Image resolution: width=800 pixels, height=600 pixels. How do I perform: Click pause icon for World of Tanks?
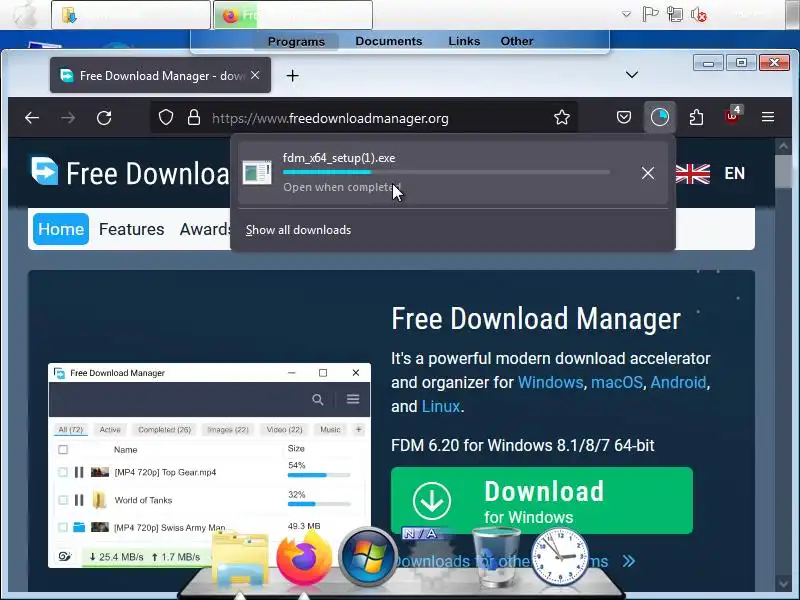pyautogui.click(x=79, y=500)
